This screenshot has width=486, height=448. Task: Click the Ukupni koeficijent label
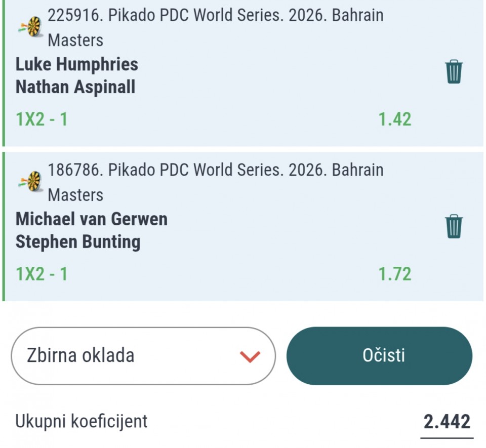click(x=82, y=421)
